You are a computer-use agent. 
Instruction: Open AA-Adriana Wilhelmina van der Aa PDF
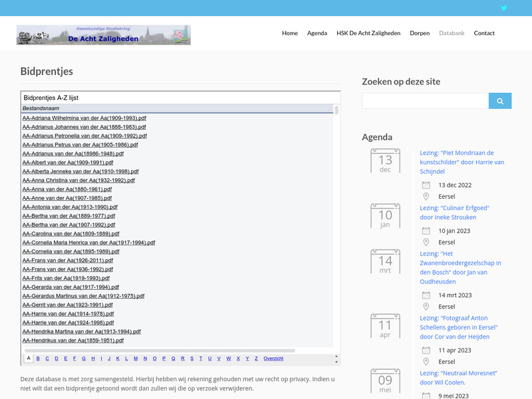click(x=88, y=117)
